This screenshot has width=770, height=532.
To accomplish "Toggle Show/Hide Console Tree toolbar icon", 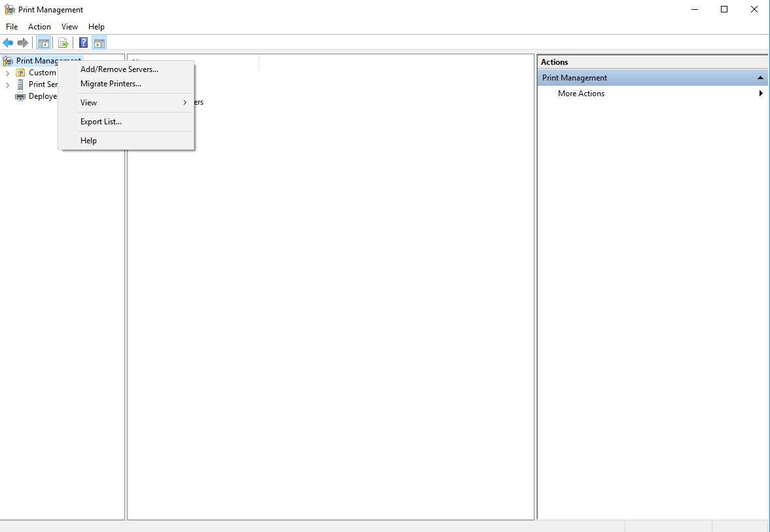I will pos(43,43).
